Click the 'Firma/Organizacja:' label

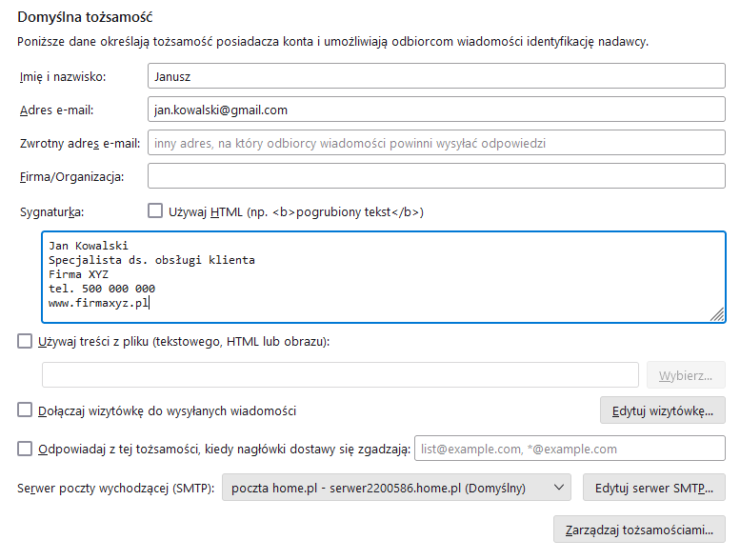click(x=71, y=176)
